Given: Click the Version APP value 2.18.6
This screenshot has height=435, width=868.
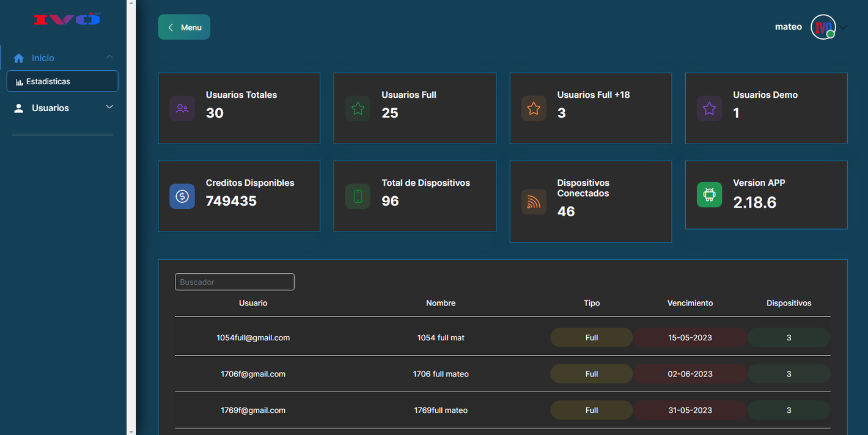Looking at the screenshot, I should [x=755, y=203].
